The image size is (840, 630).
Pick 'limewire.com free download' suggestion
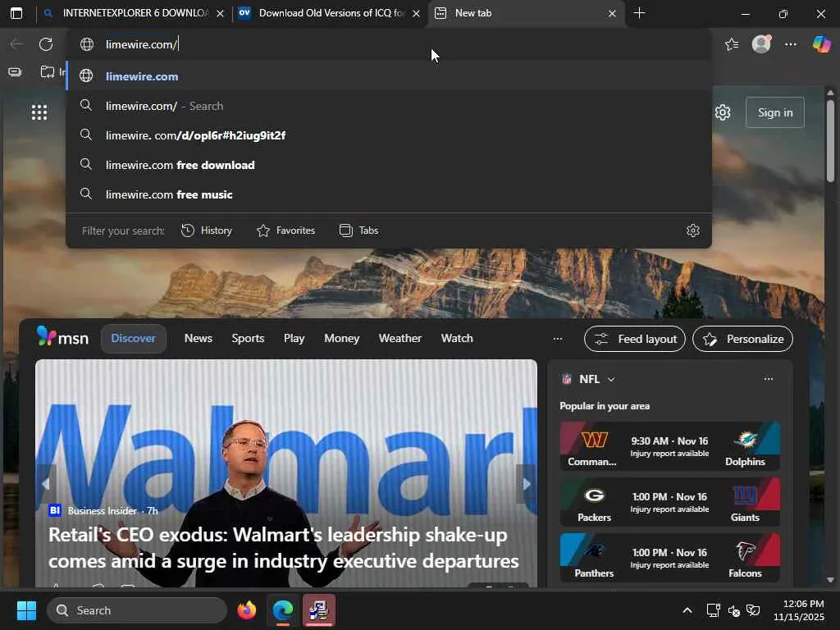click(389, 164)
